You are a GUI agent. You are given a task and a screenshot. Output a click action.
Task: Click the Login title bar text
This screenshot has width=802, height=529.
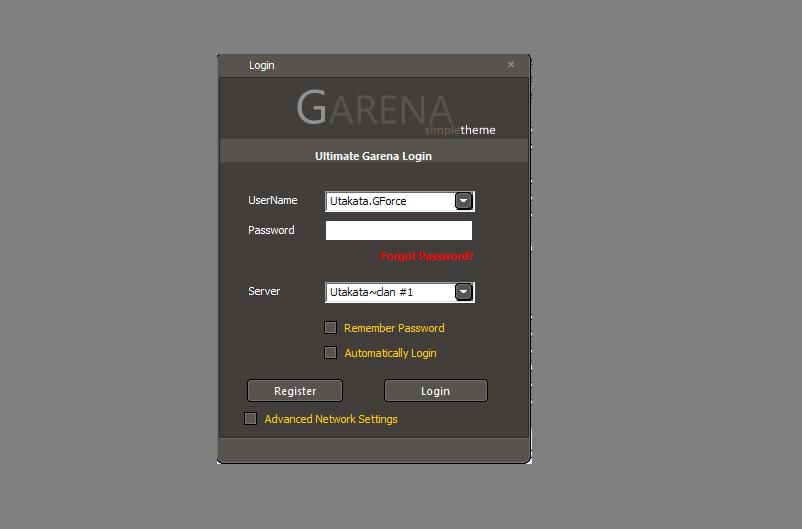pos(262,65)
